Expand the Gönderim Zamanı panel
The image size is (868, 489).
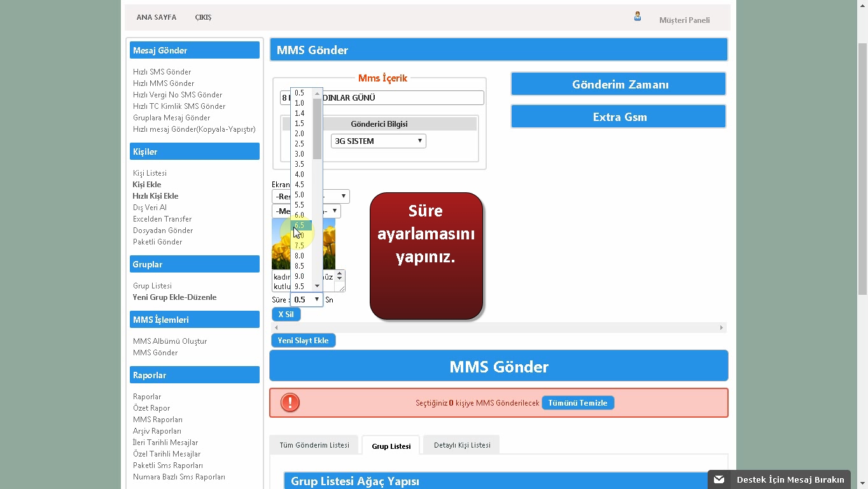[619, 84]
